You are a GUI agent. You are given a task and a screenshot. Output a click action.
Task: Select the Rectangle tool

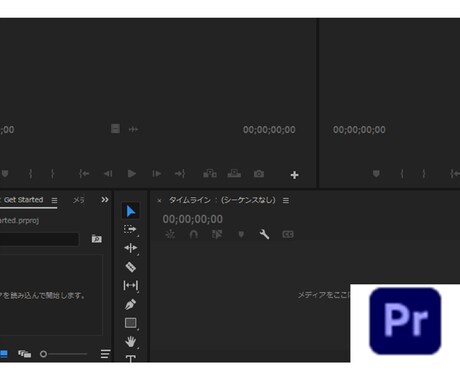[x=130, y=323]
